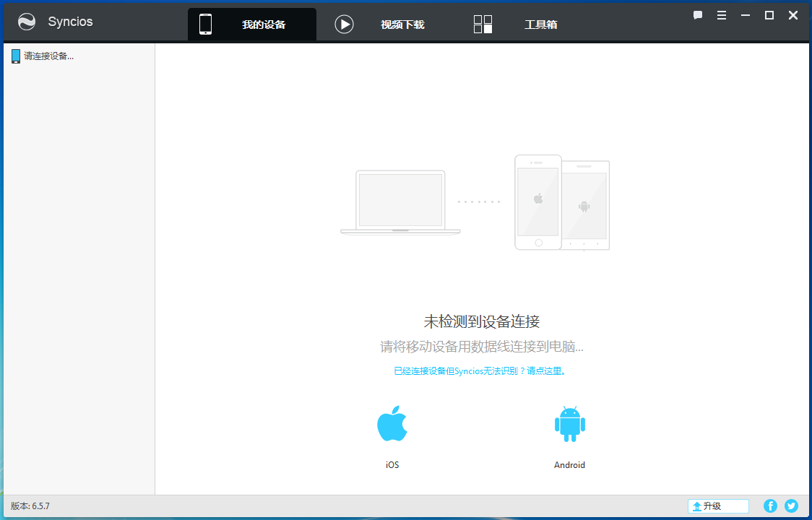Viewport: 812px width, 520px height.
Task: Close the Syncios window
Action: [x=792, y=15]
